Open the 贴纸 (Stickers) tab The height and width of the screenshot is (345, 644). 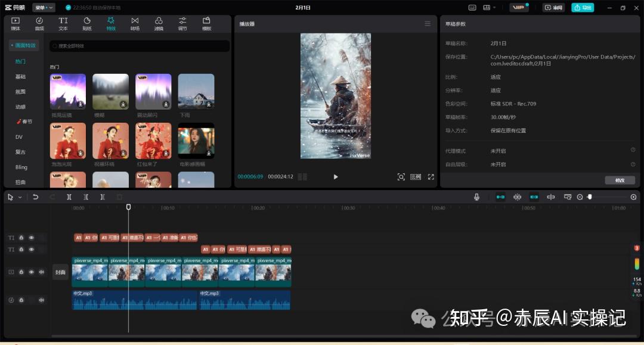click(87, 24)
